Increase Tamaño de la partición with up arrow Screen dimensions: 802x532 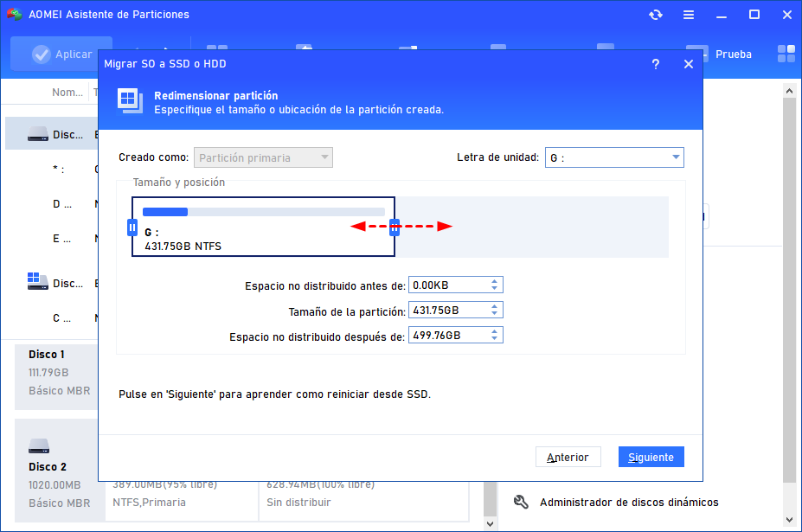click(x=494, y=306)
